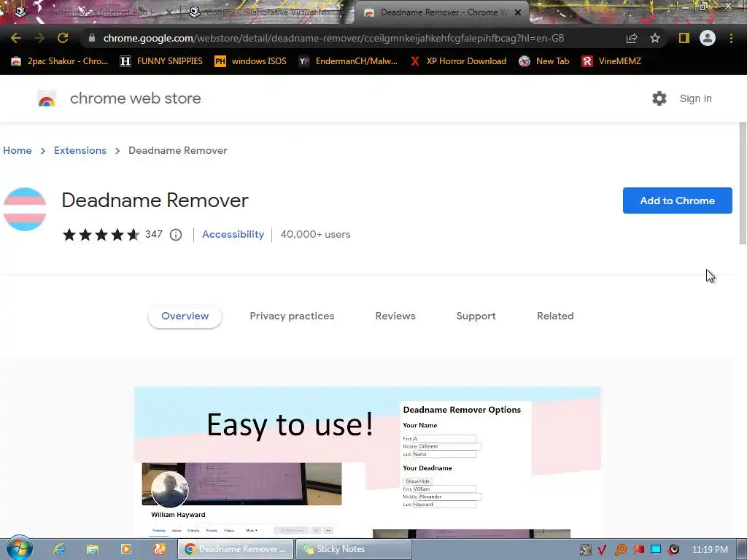
Task: Open the Windows Start orb
Action: tap(20, 548)
